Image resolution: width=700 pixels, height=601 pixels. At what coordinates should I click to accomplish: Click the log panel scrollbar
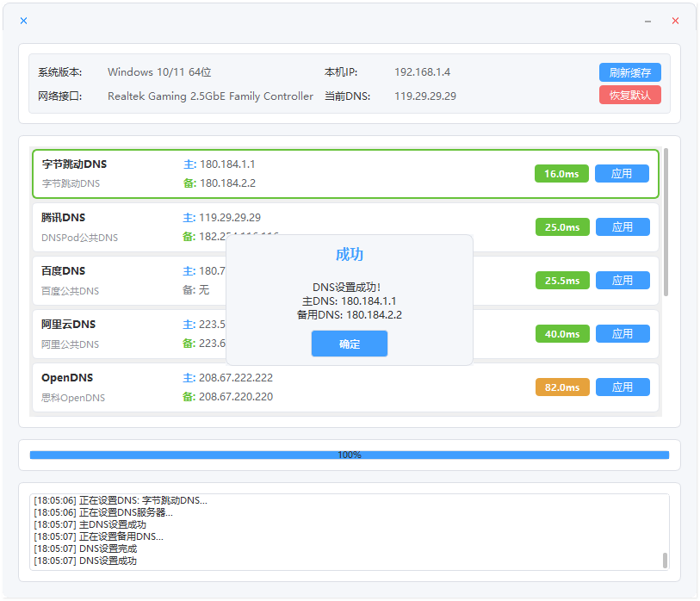665,561
